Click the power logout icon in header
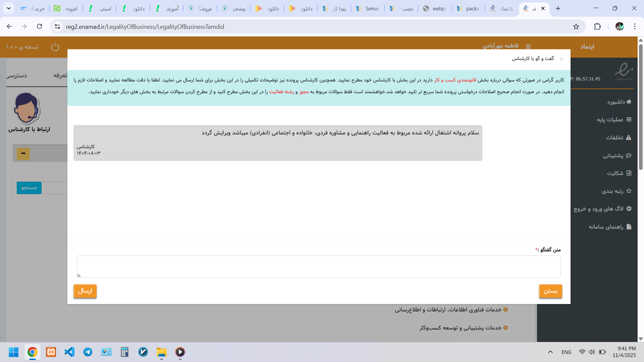 click(x=55, y=47)
